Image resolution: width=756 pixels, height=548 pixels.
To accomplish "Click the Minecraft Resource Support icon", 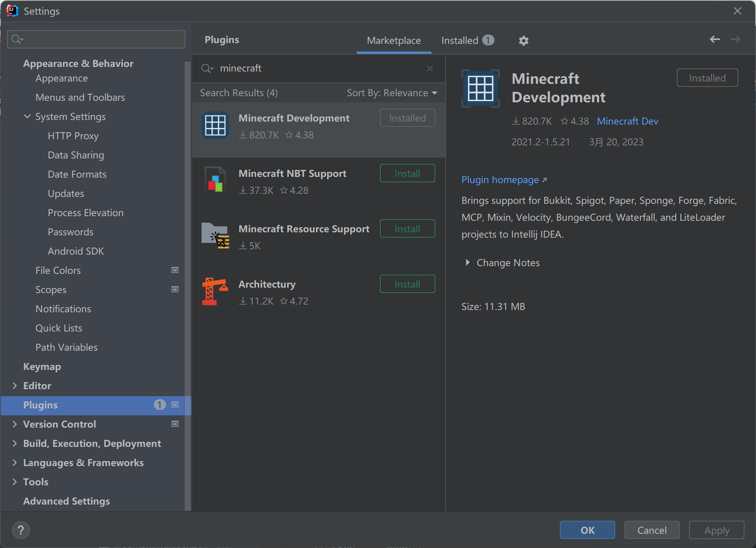I will (215, 236).
